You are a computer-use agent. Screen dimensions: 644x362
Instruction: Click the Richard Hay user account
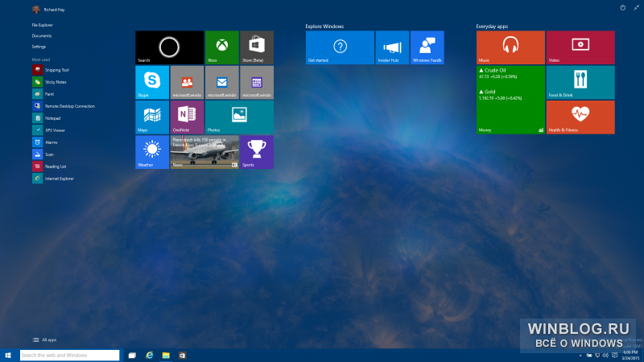click(x=48, y=10)
